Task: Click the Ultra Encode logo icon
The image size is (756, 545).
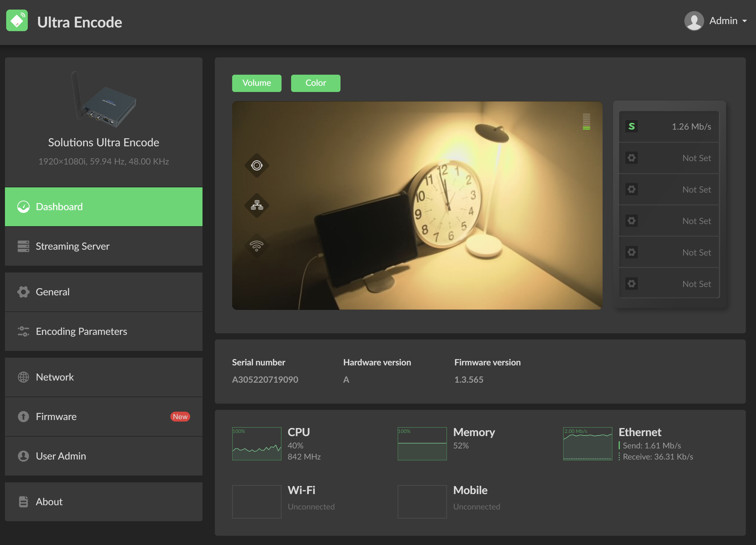Action: (x=17, y=21)
